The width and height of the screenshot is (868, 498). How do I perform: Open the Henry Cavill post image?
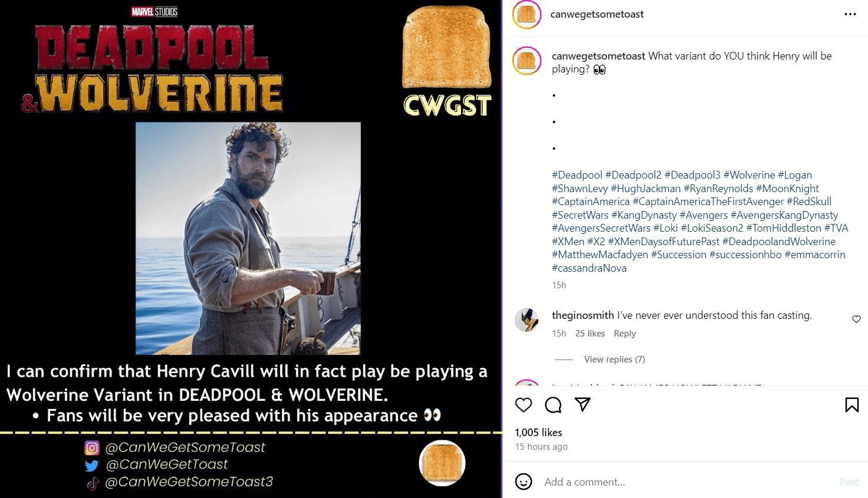(x=248, y=238)
